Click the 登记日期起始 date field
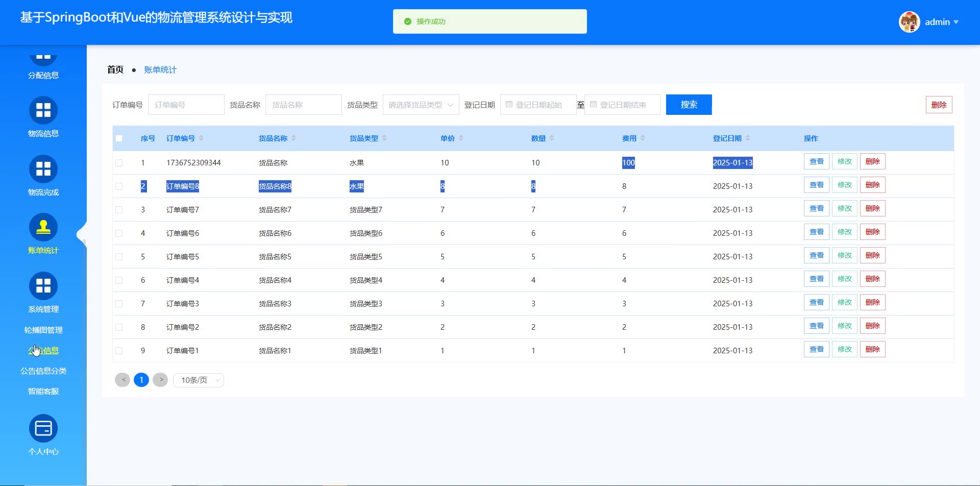 [x=538, y=105]
